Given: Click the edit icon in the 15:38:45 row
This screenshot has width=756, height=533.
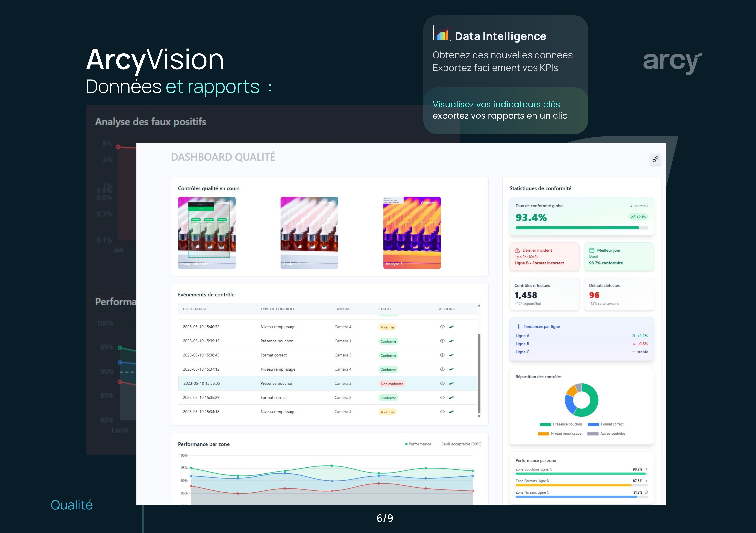Looking at the screenshot, I should 451,355.
